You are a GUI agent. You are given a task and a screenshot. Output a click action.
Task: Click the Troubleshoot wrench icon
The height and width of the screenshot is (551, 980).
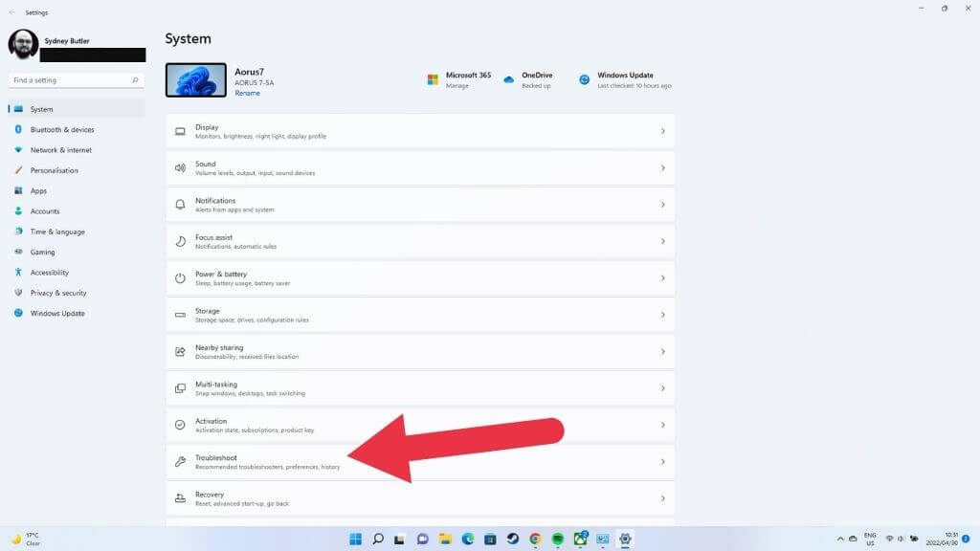coord(180,462)
